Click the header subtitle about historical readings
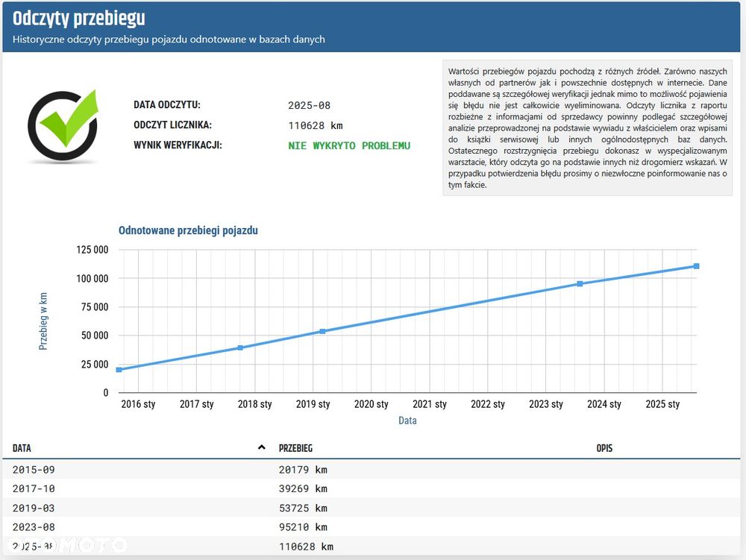The width and height of the screenshot is (746, 560). [169, 40]
